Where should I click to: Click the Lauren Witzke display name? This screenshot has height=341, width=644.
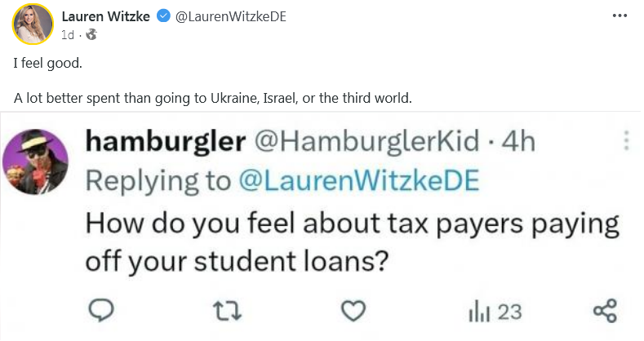click(x=105, y=16)
